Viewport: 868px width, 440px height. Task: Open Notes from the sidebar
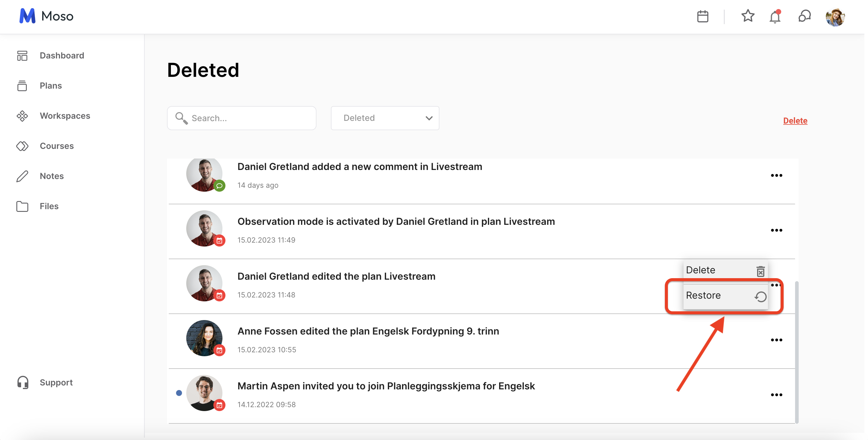tap(52, 176)
